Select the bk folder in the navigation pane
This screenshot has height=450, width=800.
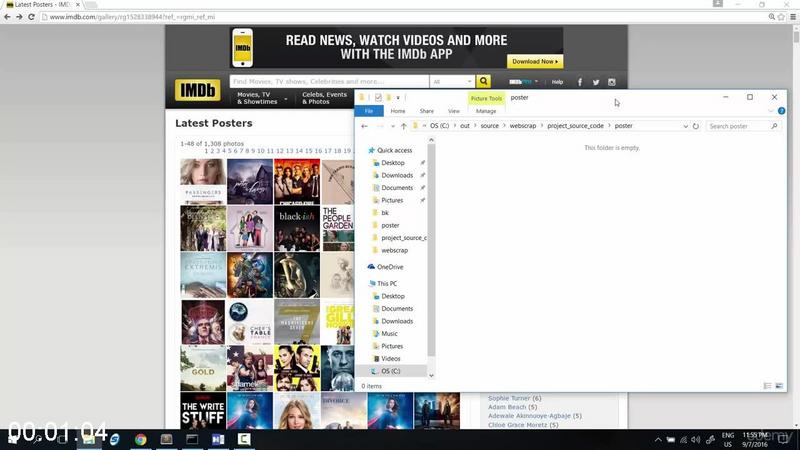[x=385, y=213]
